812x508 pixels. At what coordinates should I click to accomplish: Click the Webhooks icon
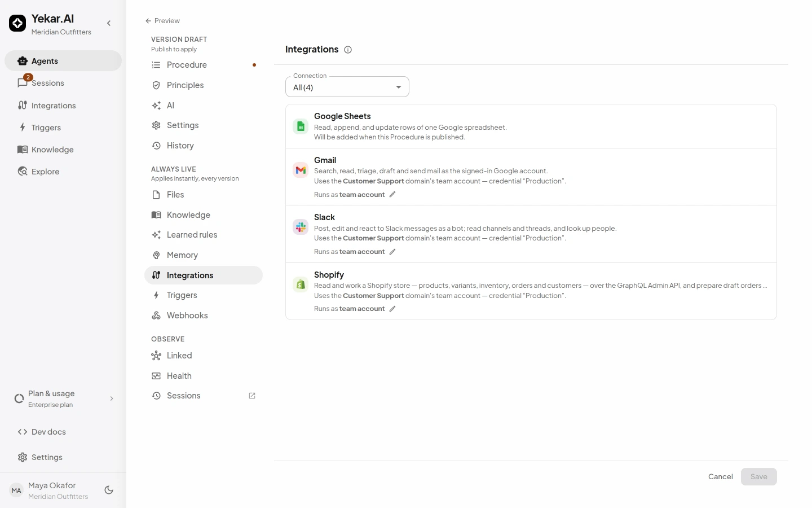[x=156, y=316]
